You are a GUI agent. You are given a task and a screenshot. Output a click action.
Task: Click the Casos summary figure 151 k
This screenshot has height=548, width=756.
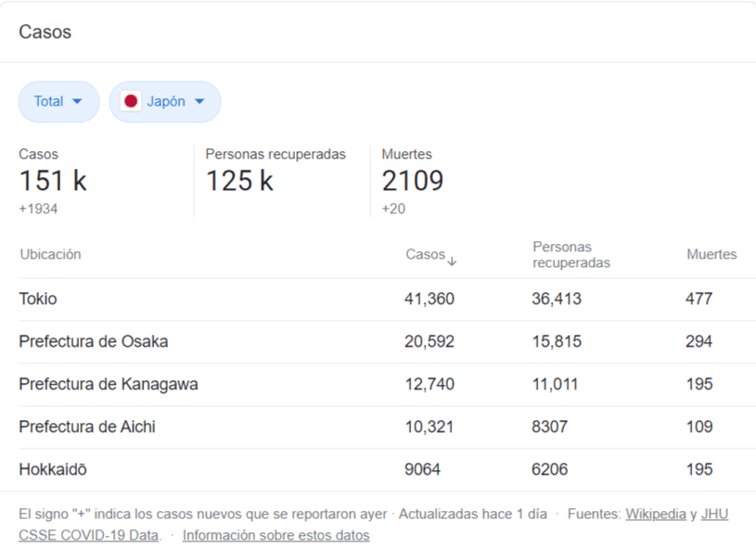[52, 180]
